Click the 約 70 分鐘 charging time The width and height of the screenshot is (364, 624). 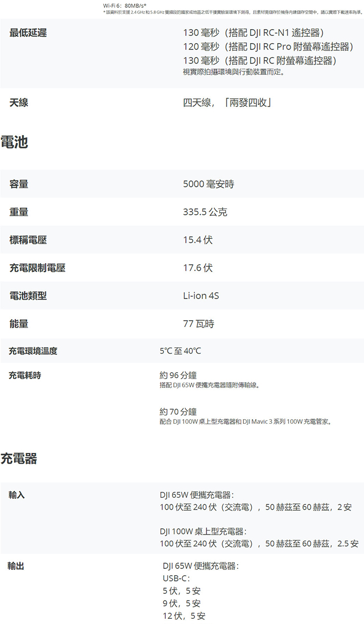tap(178, 412)
